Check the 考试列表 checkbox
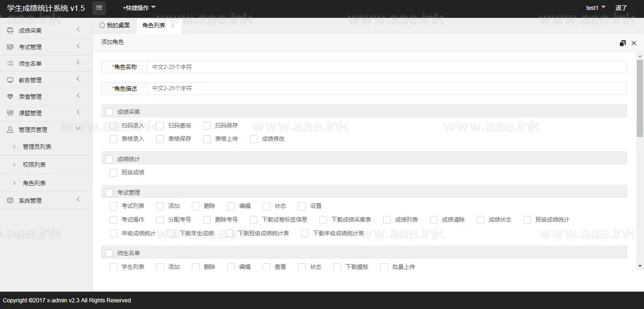The height and width of the screenshot is (309, 644). pos(113,206)
